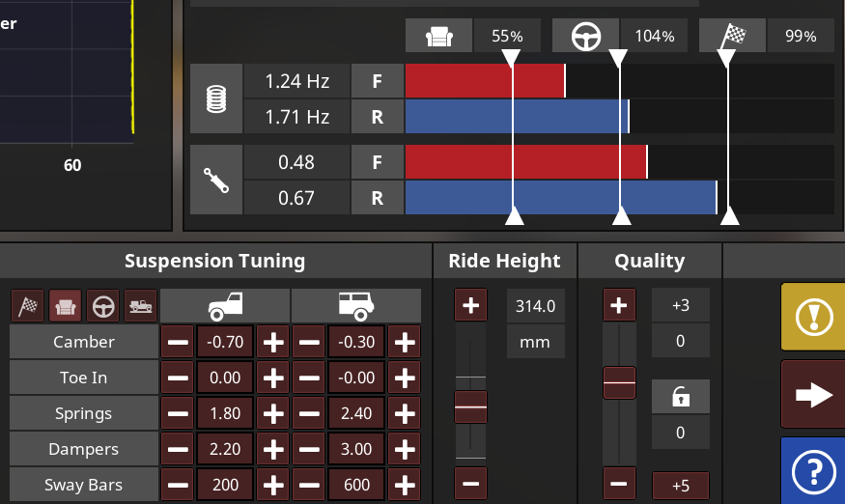Increase front camber with plus button

click(274, 342)
